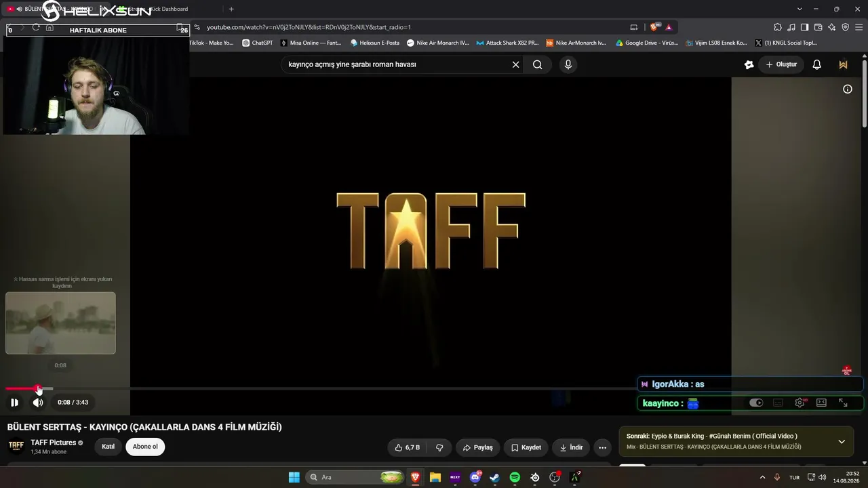The height and width of the screenshot is (488, 868).
Task: Open the Brave Leo AI star icon
Action: pos(831,27)
